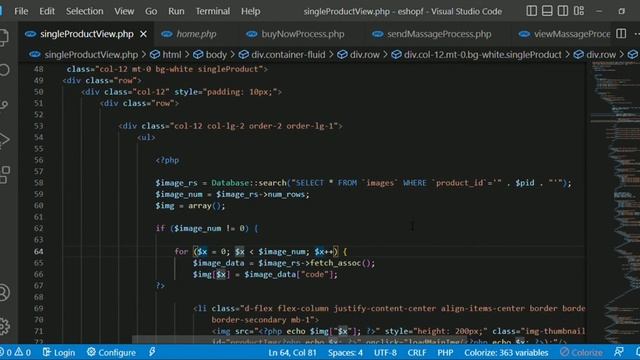
Task: Click the fetch_assoc() code line
Action: 284,263
